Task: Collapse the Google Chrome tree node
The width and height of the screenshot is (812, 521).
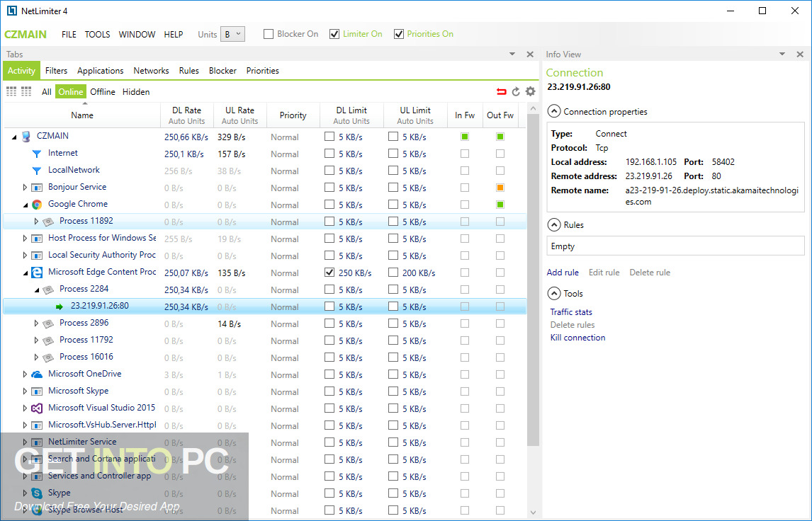Action: [x=25, y=205]
